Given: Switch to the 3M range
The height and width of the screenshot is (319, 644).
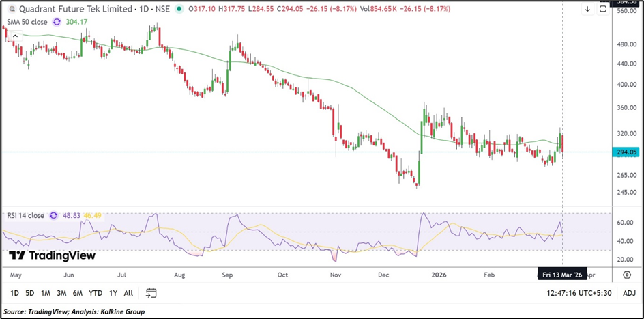Looking at the screenshot, I should [x=62, y=293].
